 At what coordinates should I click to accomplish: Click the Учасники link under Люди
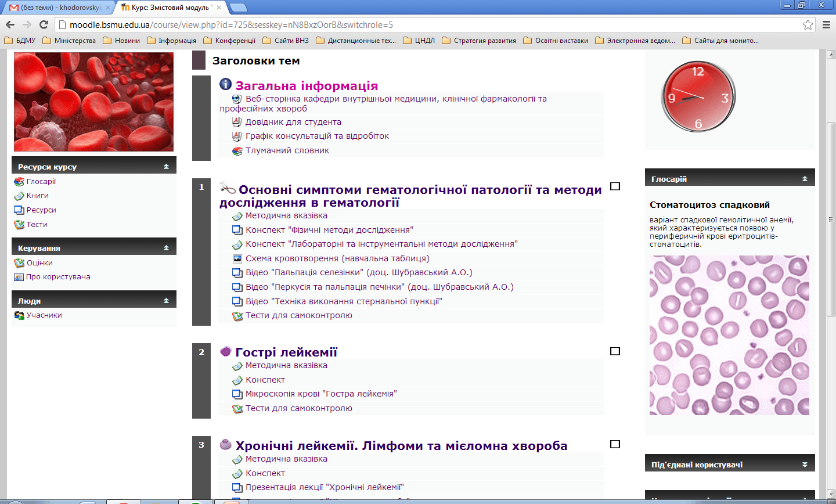(44, 315)
